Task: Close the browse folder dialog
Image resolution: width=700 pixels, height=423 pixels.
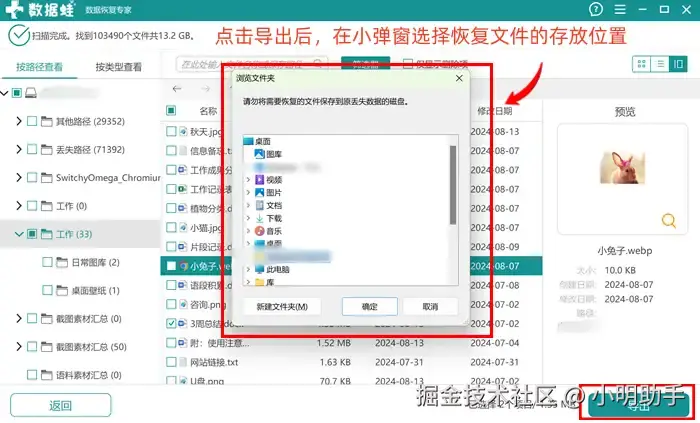Action: tap(459, 78)
